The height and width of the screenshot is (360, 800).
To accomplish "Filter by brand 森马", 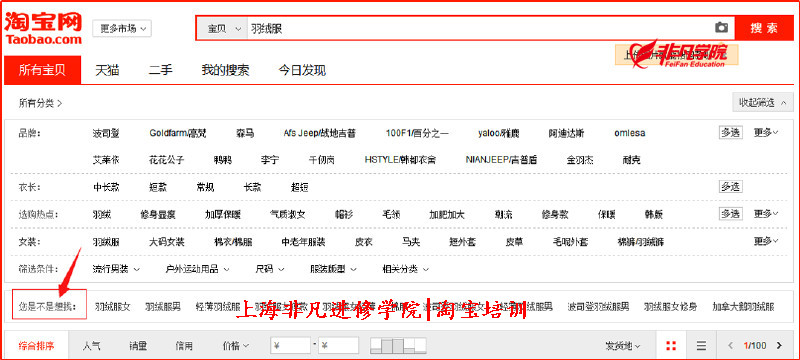I will coord(245,134).
